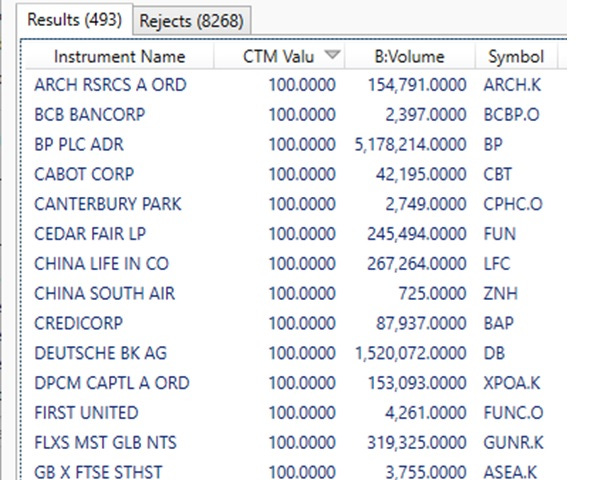The height and width of the screenshot is (480, 600).
Task: Click volume 267,264.0000 cell
Action: (x=417, y=264)
